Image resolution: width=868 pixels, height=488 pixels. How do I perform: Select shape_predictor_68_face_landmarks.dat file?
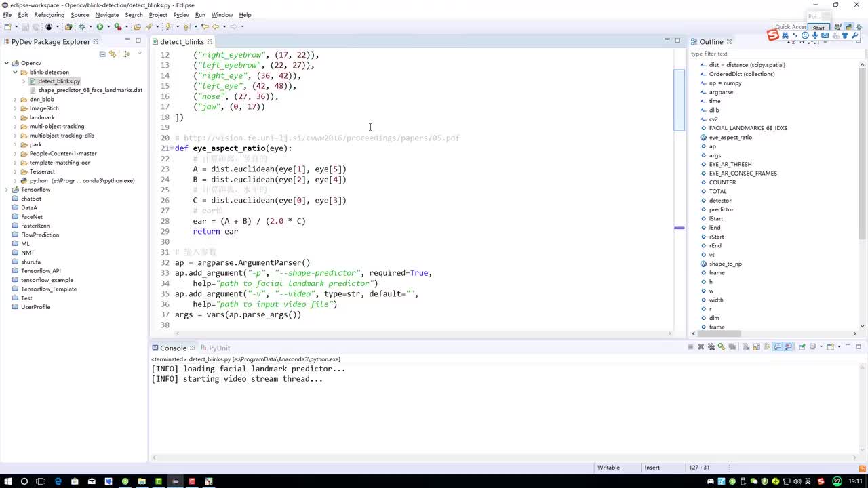[x=90, y=90]
